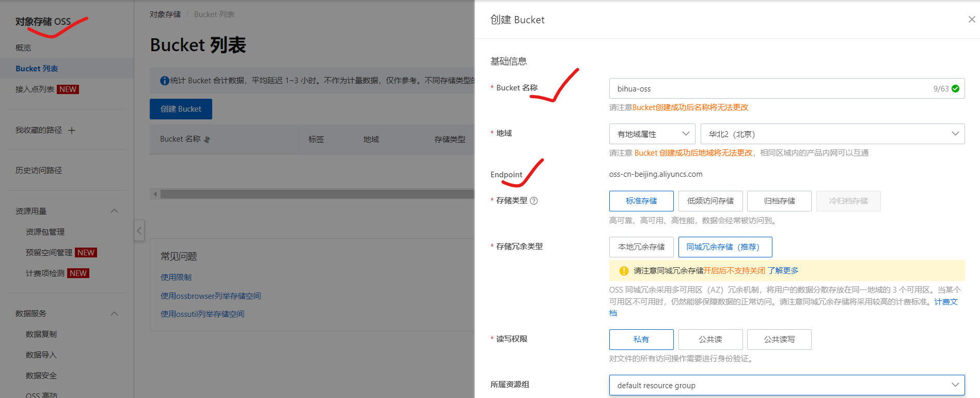Click the 标签 column header
The image size is (980, 398).
point(316,139)
